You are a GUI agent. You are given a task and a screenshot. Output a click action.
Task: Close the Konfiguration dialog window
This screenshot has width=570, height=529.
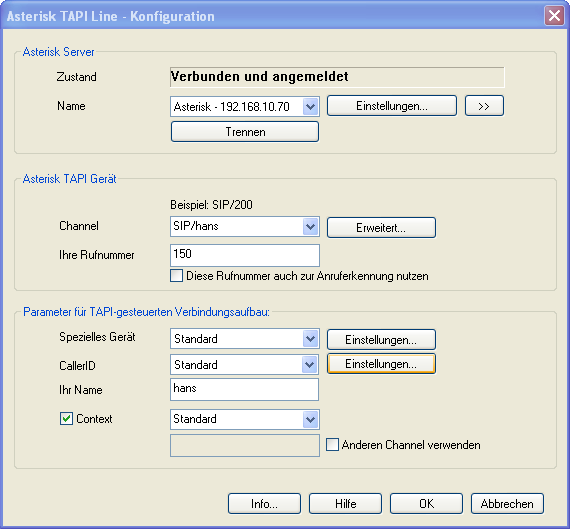[554, 16]
